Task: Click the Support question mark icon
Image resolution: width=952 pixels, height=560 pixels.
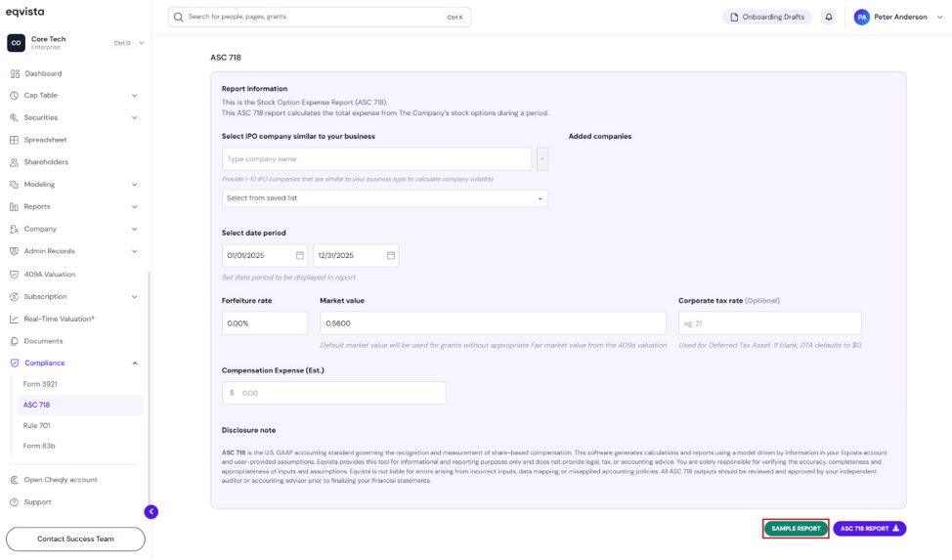Action: 14,502
